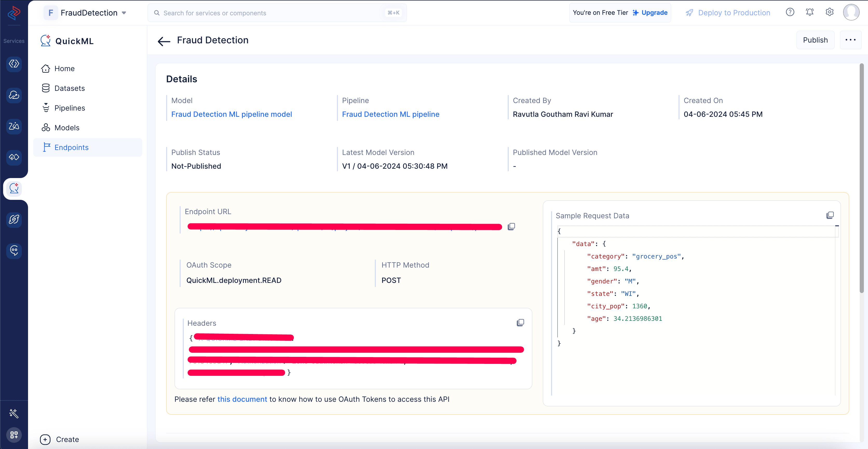The width and height of the screenshot is (868, 449).
Task: Click the 'QuickML.deployment.READ' scope text
Action: click(234, 280)
